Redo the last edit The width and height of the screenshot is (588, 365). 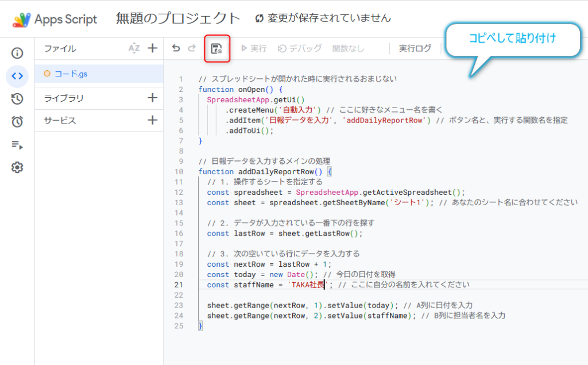(x=192, y=48)
